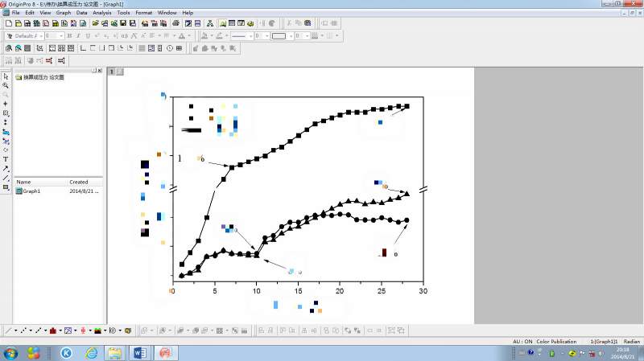
Task: Toggle Bold text formatting
Action: (x=69, y=36)
